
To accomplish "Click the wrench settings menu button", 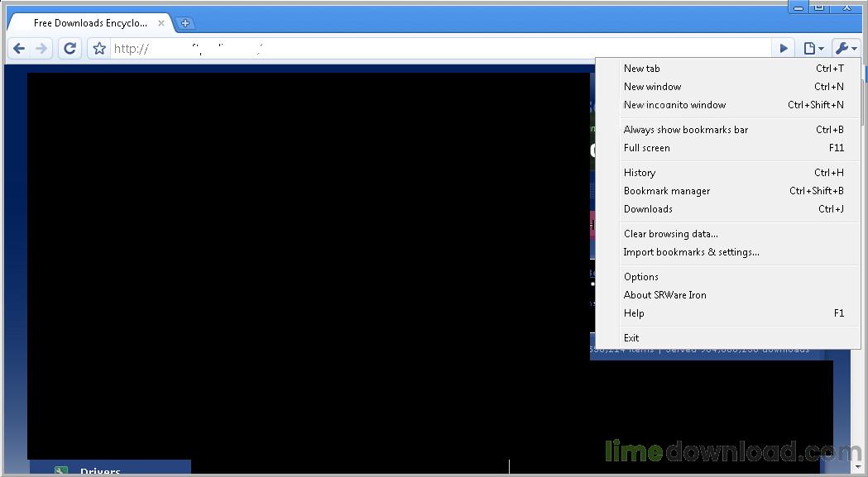I will [x=845, y=49].
